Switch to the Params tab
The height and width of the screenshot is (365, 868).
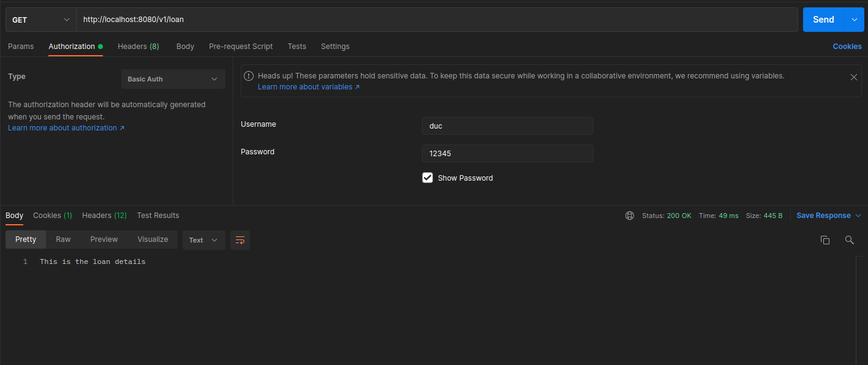click(x=21, y=47)
